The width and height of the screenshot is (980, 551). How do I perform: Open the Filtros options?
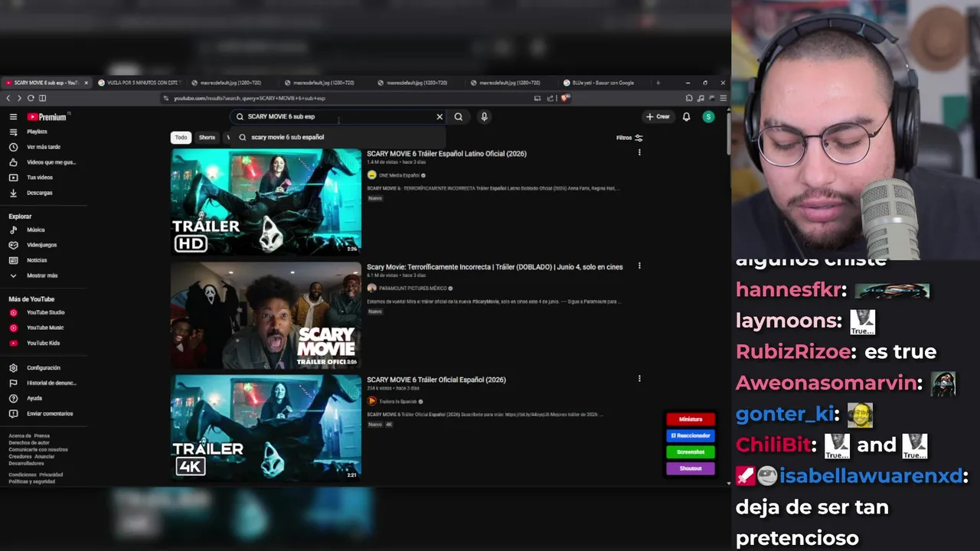(629, 138)
